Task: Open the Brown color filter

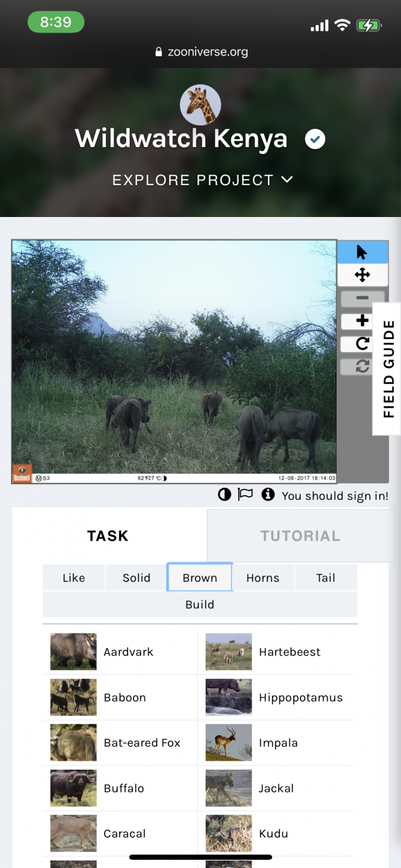Action: click(x=200, y=578)
